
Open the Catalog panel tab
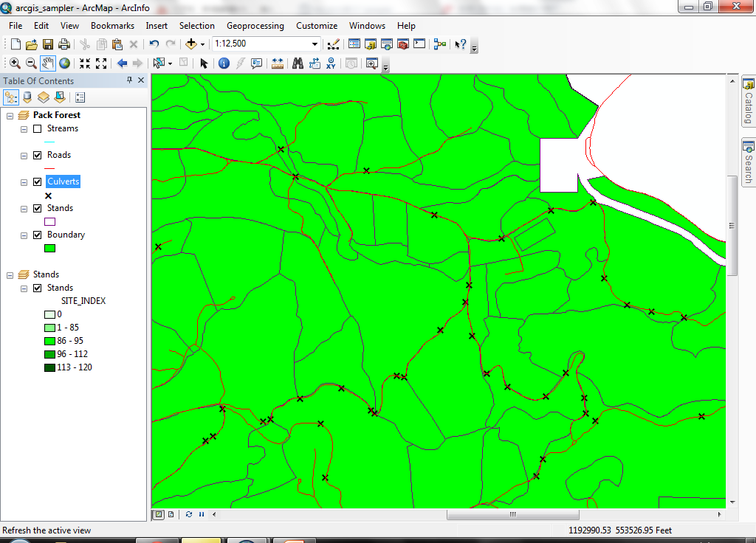748,100
